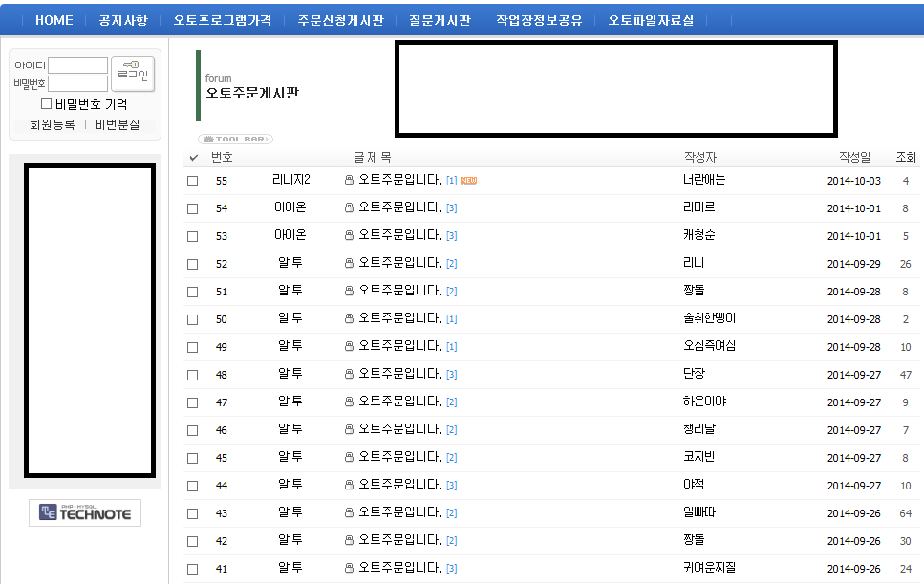Enable the 비밀번호 기억 checkbox

click(x=46, y=104)
